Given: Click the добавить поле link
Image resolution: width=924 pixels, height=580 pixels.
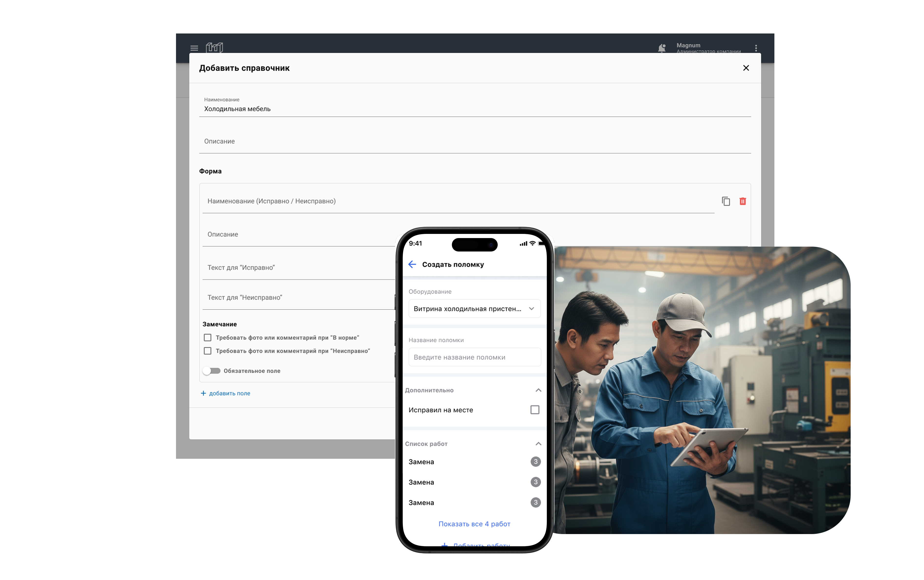Looking at the screenshot, I should tap(229, 393).
